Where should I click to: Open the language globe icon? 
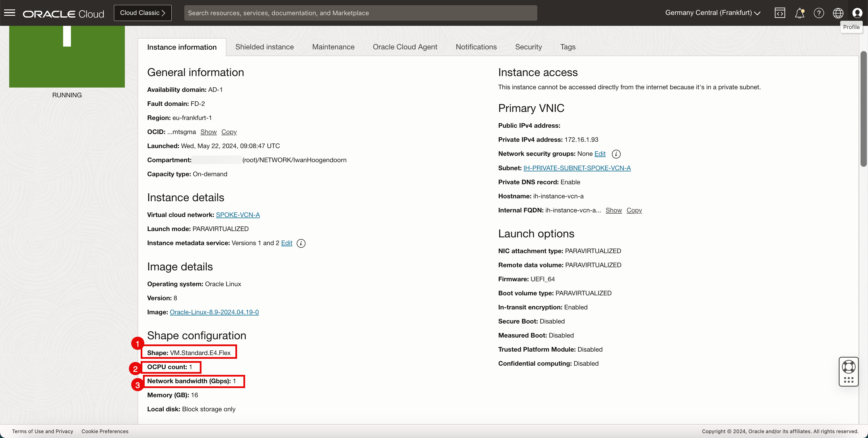point(838,13)
